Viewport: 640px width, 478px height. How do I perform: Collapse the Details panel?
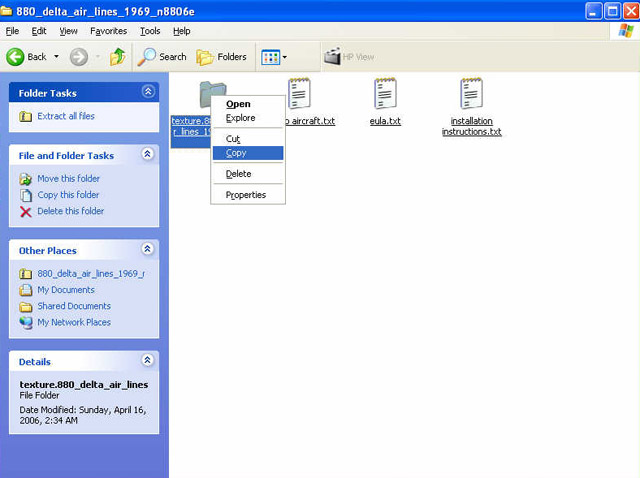click(x=147, y=360)
